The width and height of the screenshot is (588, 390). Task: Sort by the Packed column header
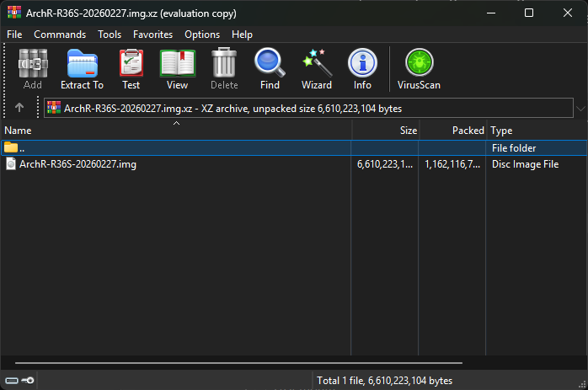[x=453, y=130]
